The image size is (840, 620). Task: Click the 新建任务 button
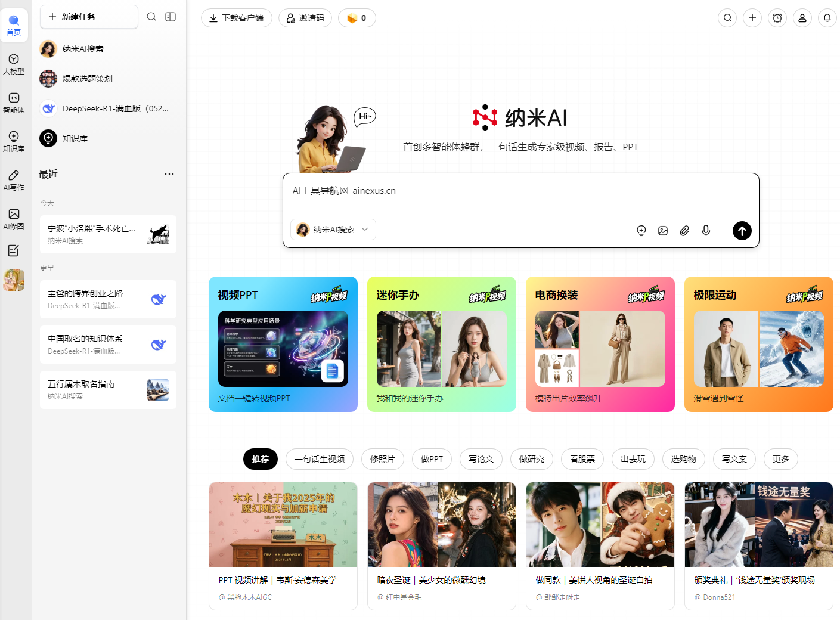89,17
